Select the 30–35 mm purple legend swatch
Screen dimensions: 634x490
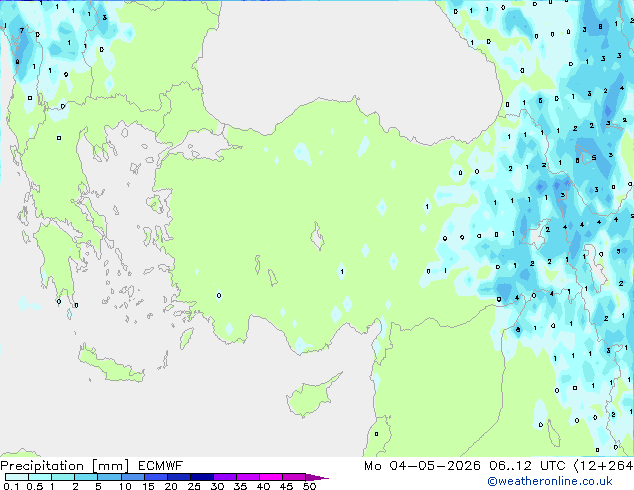coord(224,477)
